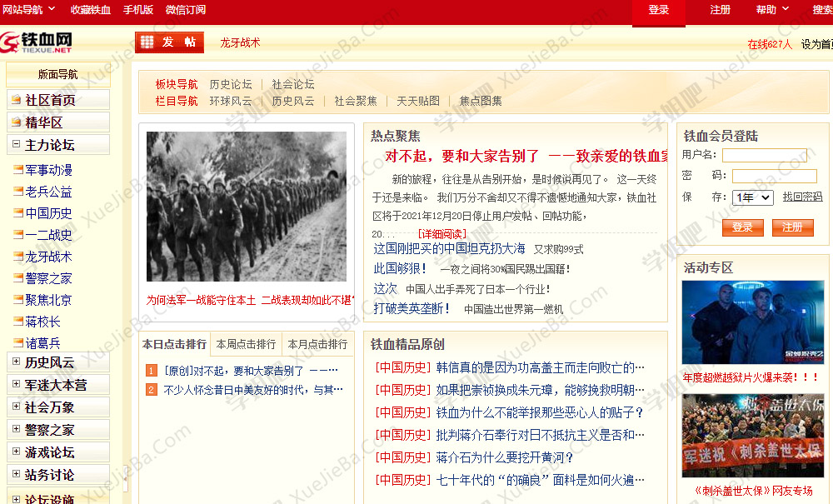
Task: Click the grid icon on 发帖 button
Action: 147,42
